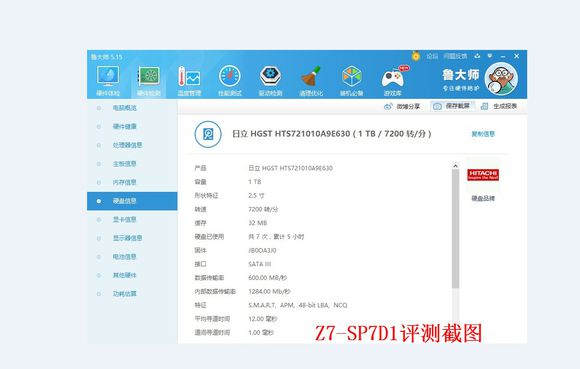The width and height of the screenshot is (580, 369).
Task: Open the 游戏库 gamepad icon
Action: point(394,78)
